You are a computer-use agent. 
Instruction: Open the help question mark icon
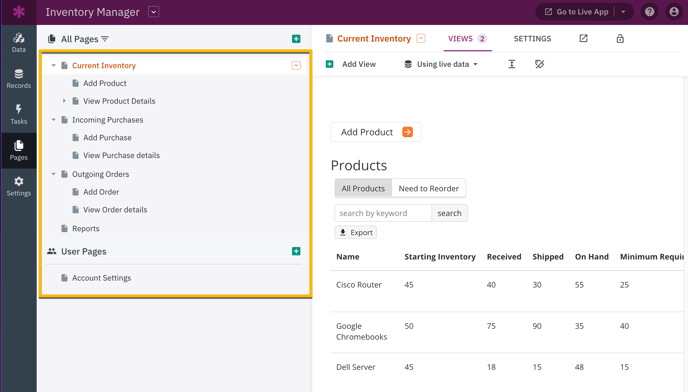tap(649, 12)
